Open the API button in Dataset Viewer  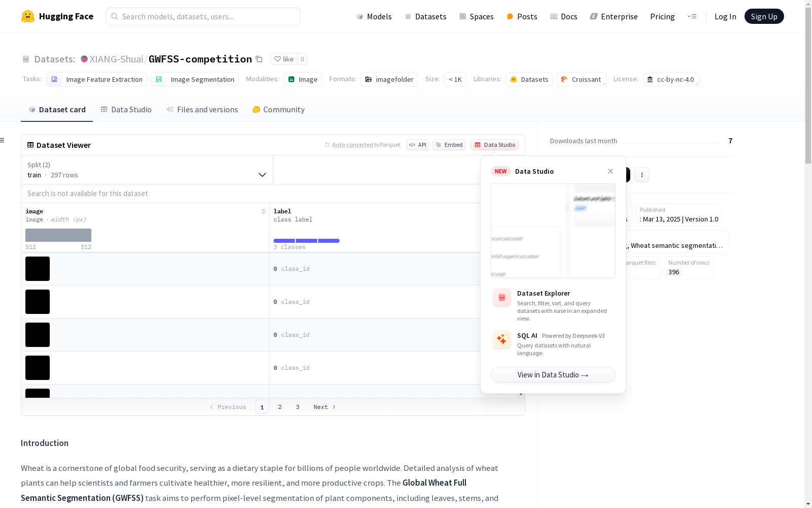point(418,145)
